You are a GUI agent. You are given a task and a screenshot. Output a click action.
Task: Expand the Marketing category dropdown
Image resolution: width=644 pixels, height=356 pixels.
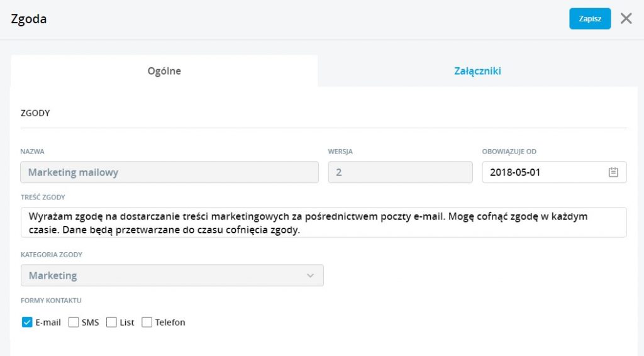[172, 275]
